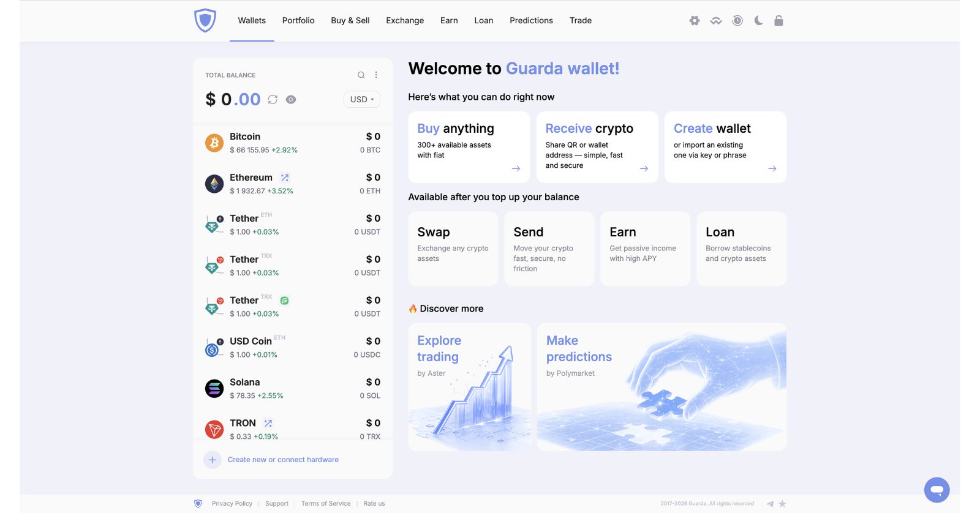Click the Welcome to Guarda wallet! heading
Screen dimensions: 980x513
pos(514,69)
